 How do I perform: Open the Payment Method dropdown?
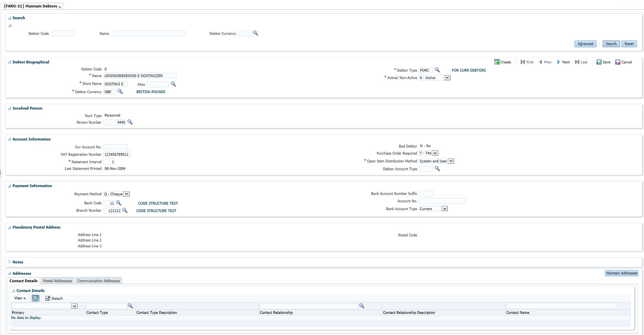[126, 194]
